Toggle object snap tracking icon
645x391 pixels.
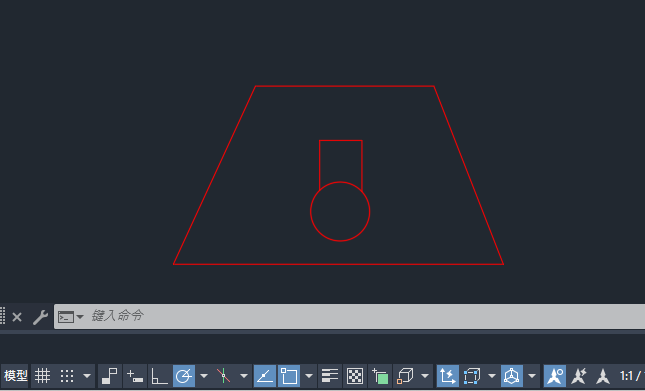pos(265,376)
